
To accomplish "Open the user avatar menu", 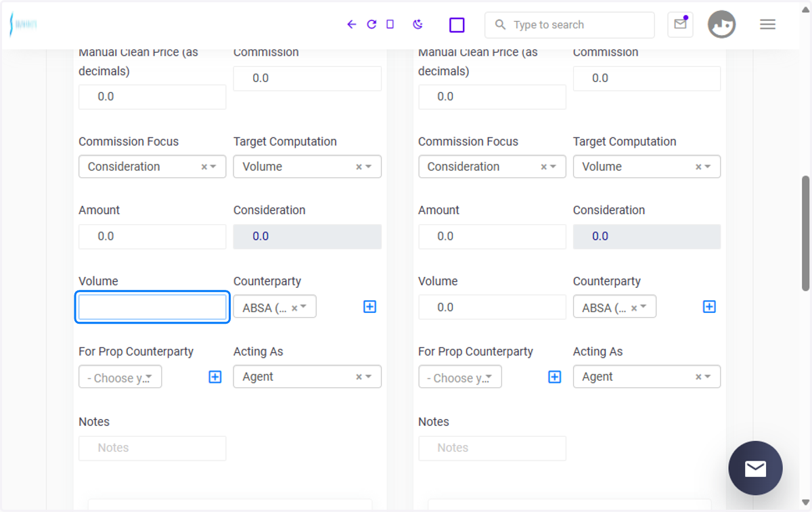I will coord(721,24).
